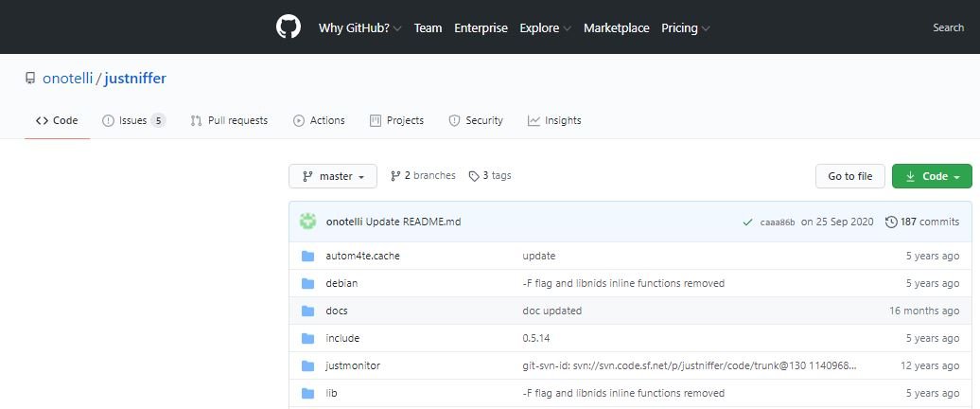Open the green Code download dropdown

(x=932, y=176)
